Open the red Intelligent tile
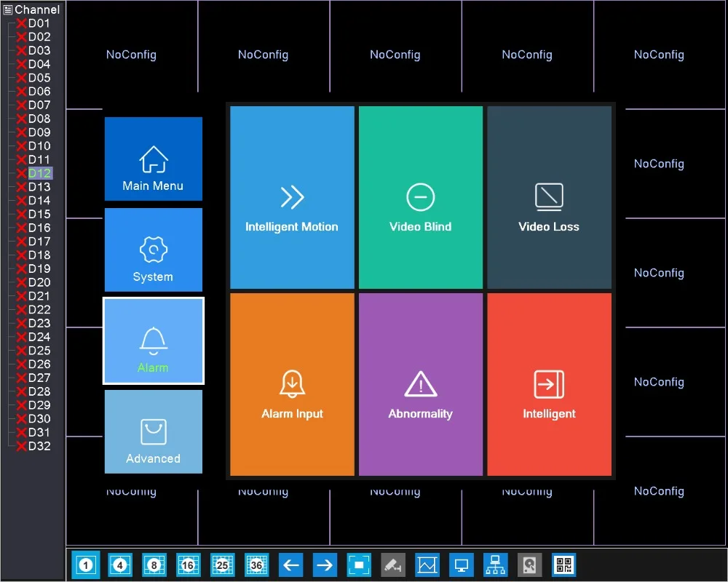Image resolution: width=728 pixels, height=582 pixels. (x=549, y=384)
